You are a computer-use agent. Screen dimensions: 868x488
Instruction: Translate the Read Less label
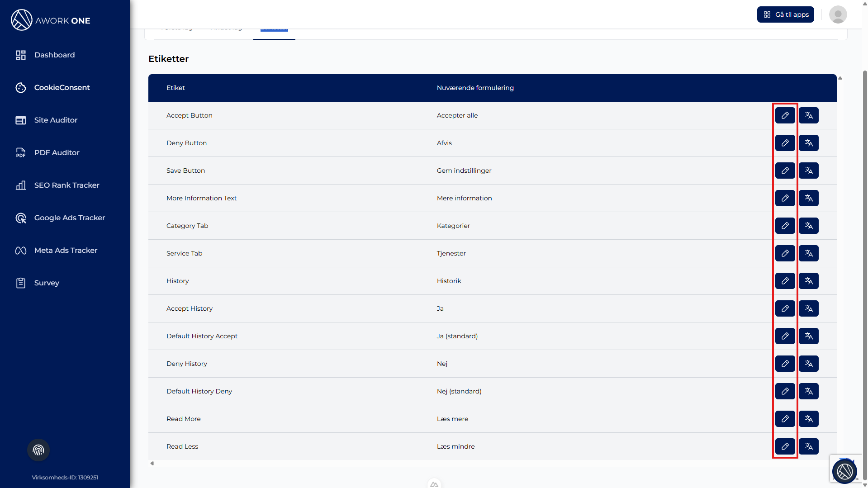pos(808,446)
